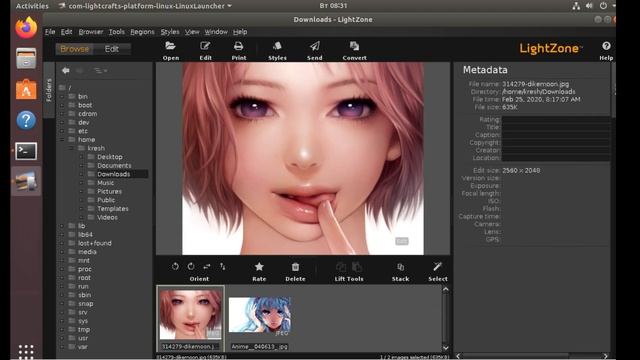Rate the photo with the star icon

pyautogui.click(x=259, y=267)
